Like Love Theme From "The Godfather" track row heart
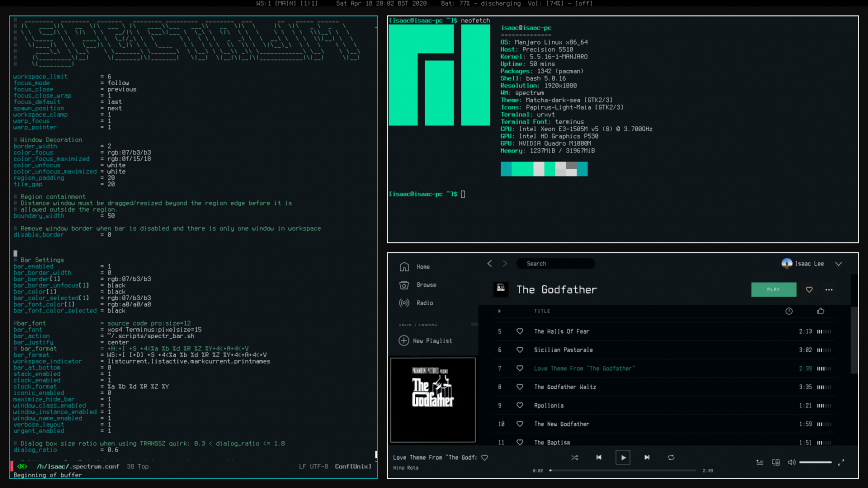The image size is (868, 488). [x=520, y=368]
